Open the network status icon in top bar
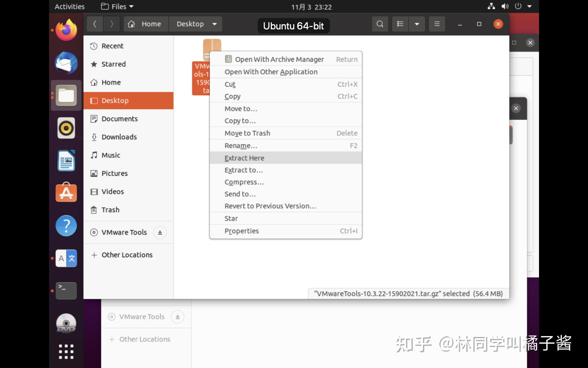 click(x=491, y=6)
